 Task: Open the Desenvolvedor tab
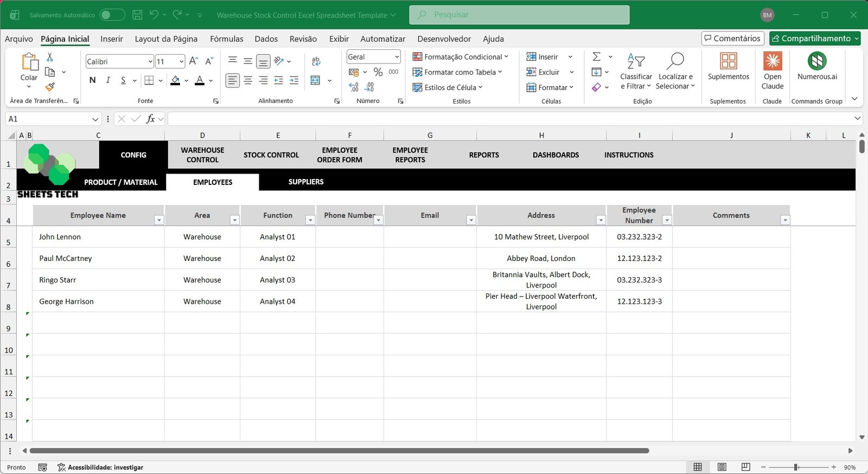click(444, 39)
